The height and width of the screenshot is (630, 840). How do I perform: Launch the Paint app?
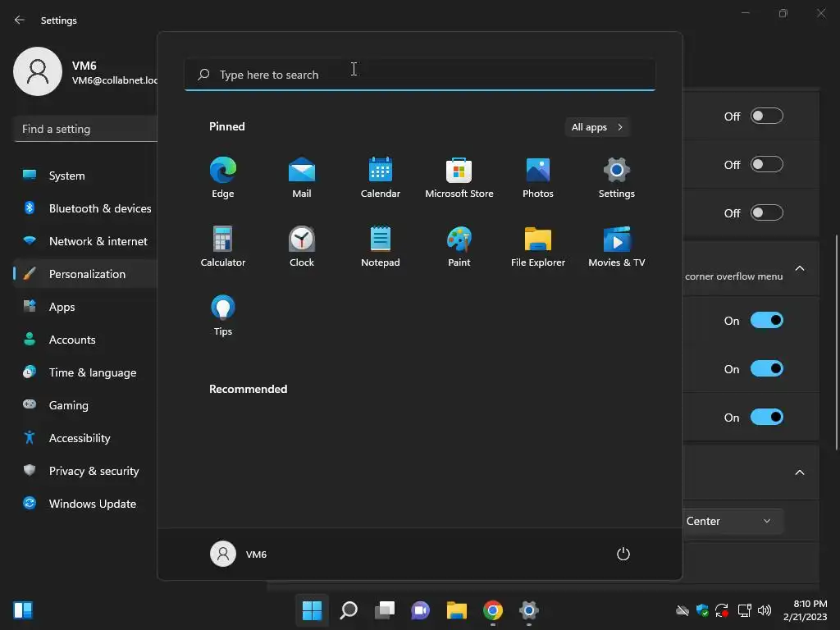(459, 246)
